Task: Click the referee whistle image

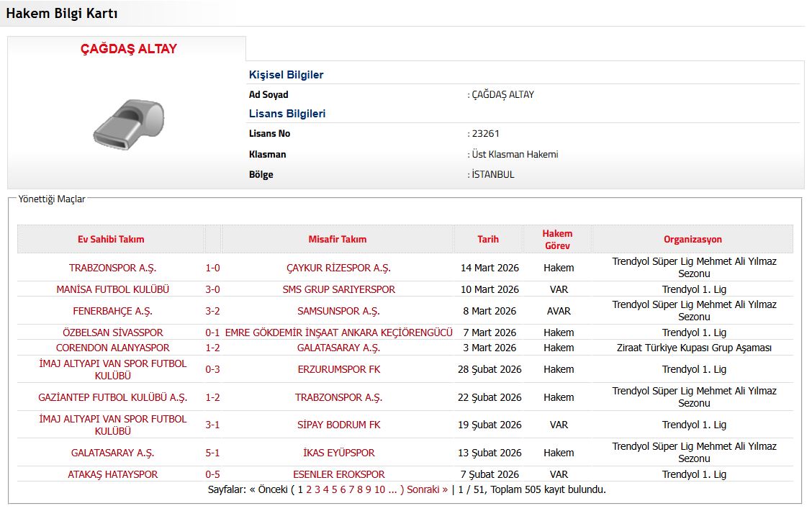Action: click(128, 125)
